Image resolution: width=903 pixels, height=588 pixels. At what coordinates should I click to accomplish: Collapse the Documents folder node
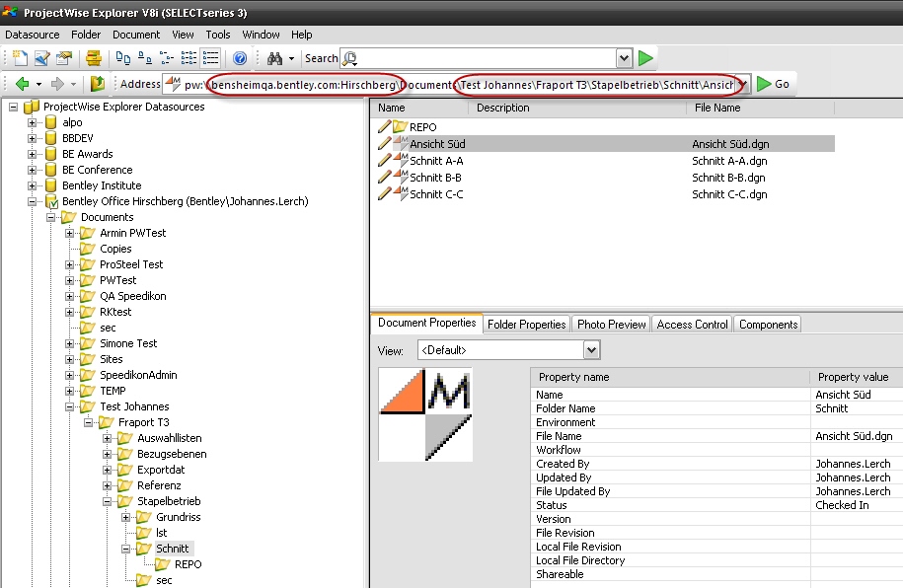[x=51, y=217]
